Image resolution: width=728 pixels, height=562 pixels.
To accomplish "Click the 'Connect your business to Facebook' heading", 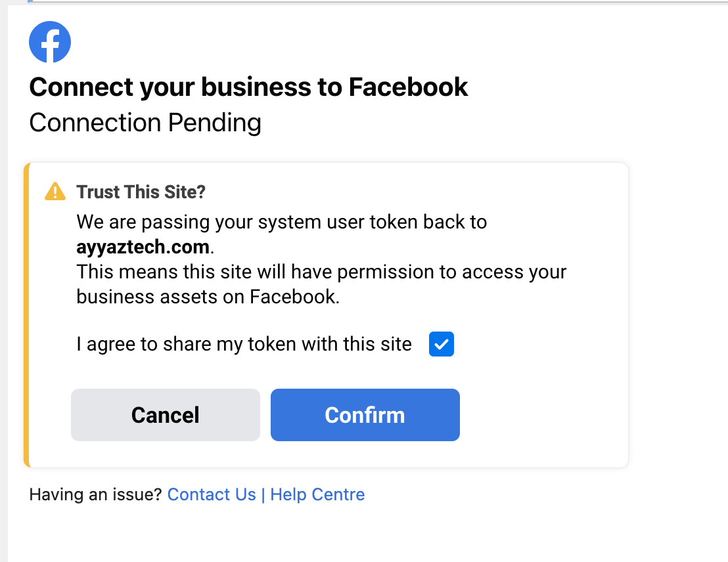I will coord(248,87).
